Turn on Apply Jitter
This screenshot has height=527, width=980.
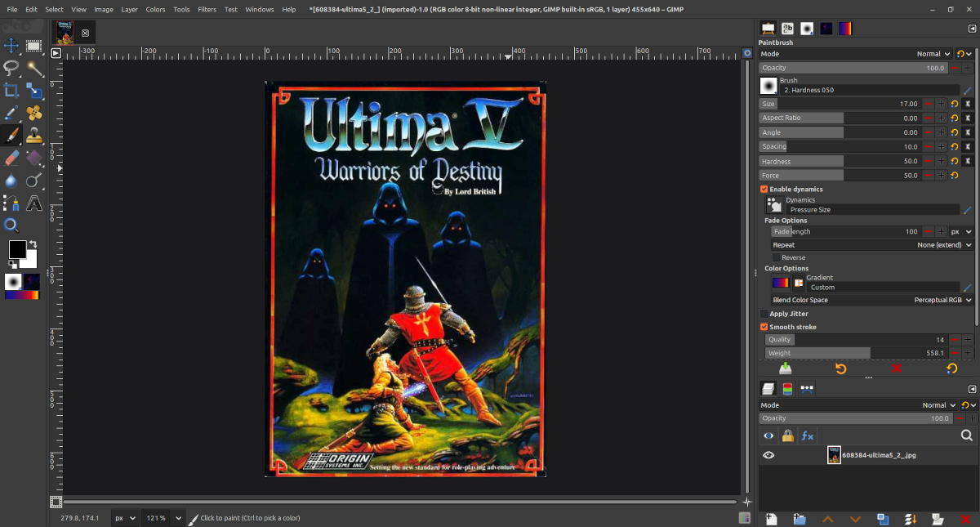click(764, 314)
